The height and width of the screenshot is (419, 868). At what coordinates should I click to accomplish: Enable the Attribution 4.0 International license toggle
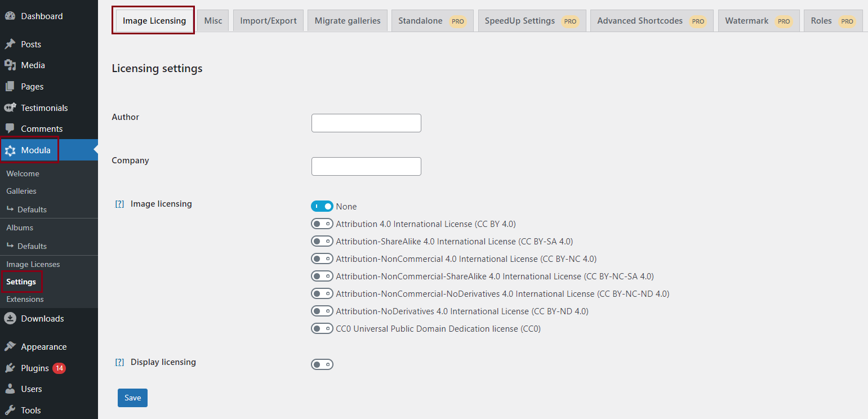tap(322, 224)
